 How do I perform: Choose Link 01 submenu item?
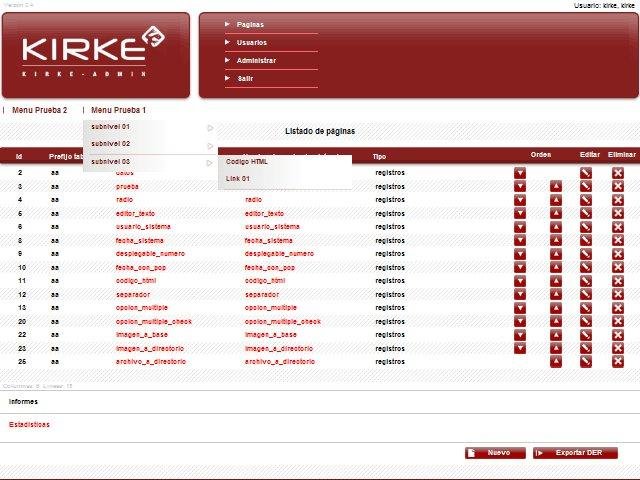point(237,179)
